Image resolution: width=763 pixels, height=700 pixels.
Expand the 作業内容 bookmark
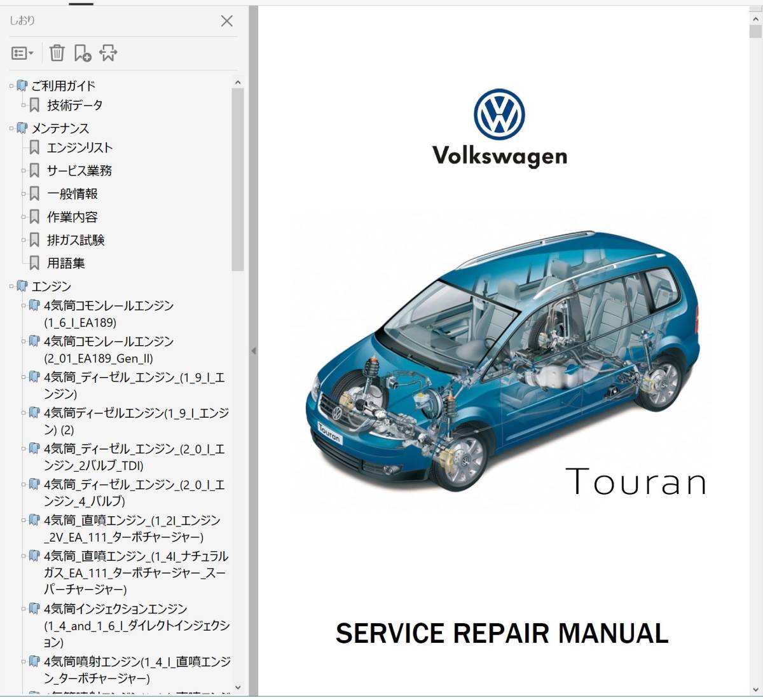24,217
